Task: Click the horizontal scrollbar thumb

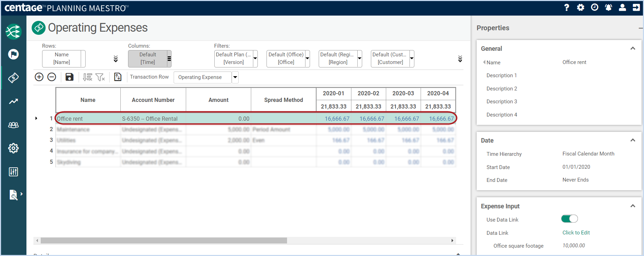Action: 164,240
